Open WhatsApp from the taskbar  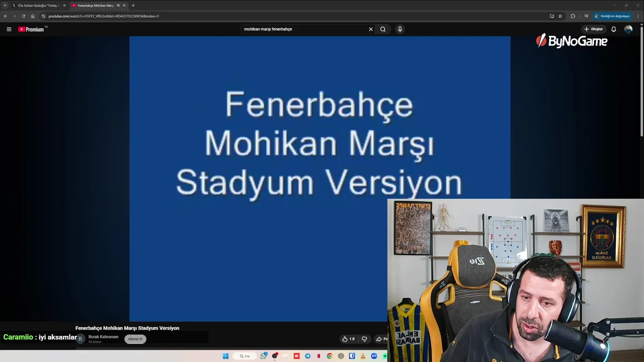pos(264,356)
